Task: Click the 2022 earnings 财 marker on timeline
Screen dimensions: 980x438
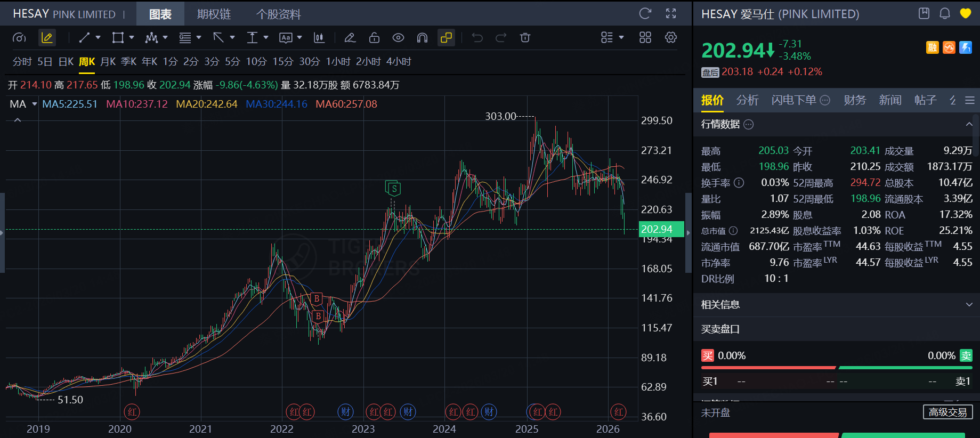Action: tap(345, 412)
